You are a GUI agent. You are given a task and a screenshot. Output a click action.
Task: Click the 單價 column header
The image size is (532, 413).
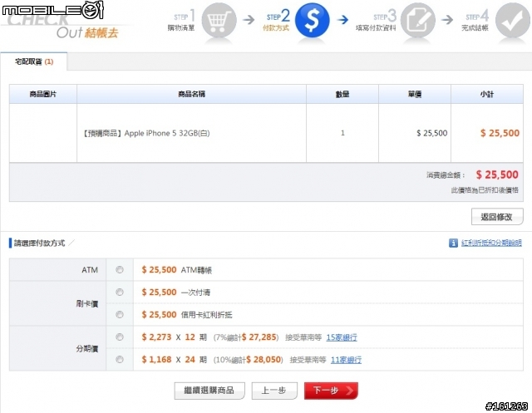[415, 94]
